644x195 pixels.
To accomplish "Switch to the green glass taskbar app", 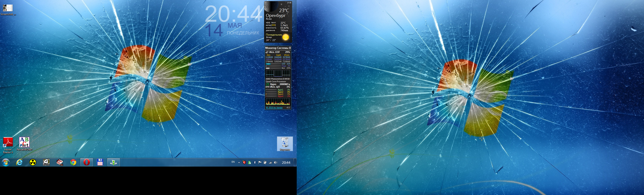I will (x=114, y=162).
